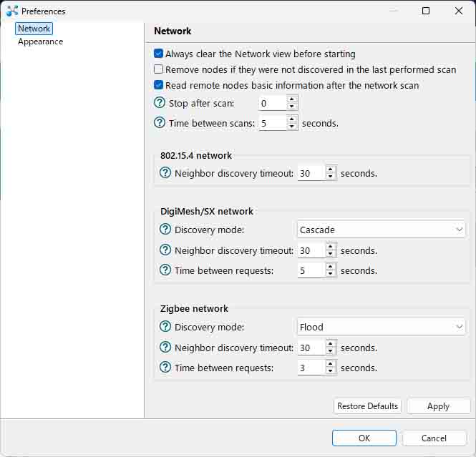Viewport: 476px width, 457px height.
Task: Open help icon for 802.15.4 neighbor discovery timeout
Action: pyautogui.click(x=165, y=173)
